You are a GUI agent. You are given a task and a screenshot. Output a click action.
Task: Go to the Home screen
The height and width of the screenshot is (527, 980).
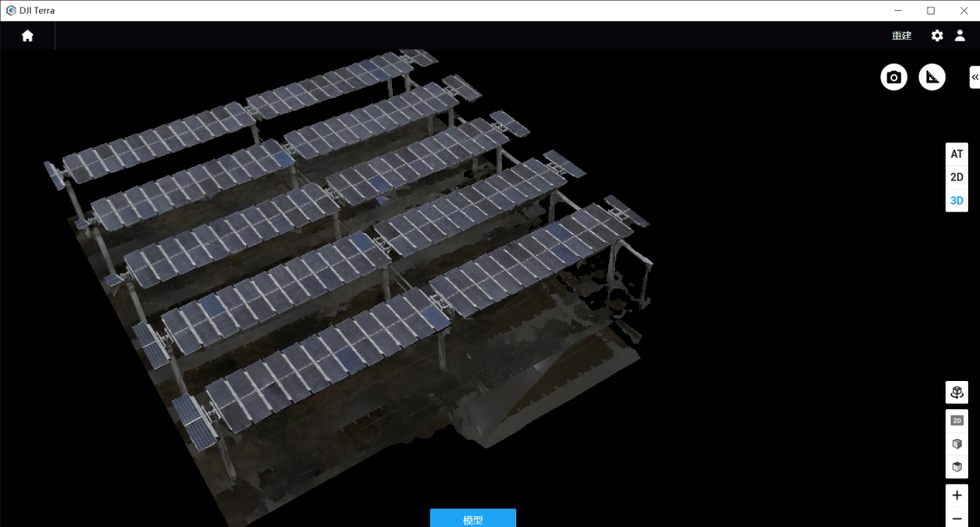(27, 36)
